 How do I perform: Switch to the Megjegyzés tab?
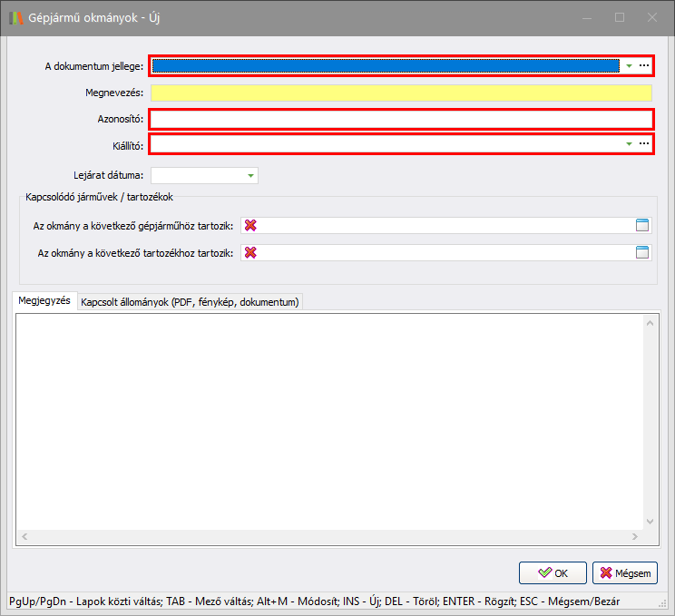tap(44, 301)
